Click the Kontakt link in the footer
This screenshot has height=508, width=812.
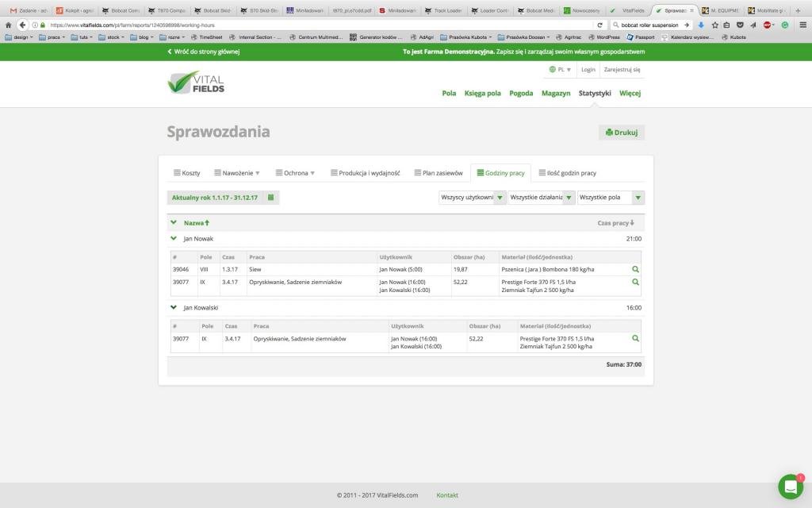(x=446, y=495)
